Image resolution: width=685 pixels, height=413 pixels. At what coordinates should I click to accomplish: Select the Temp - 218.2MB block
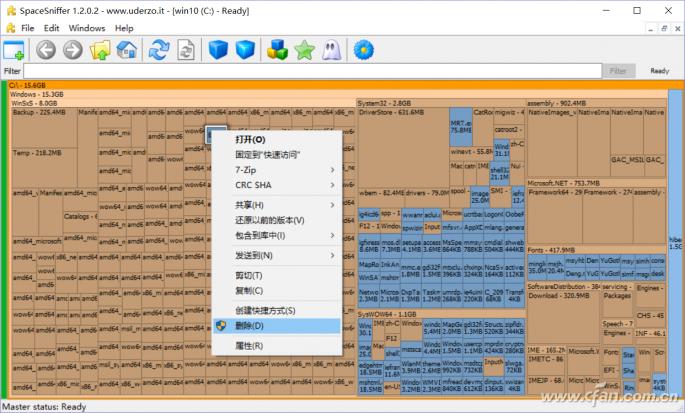pos(45,168)
